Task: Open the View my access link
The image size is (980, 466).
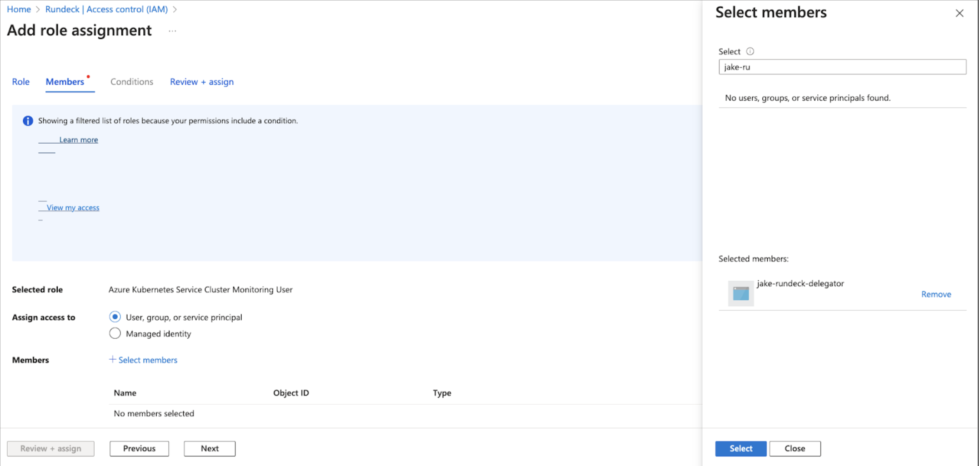Action: point(73,208)
